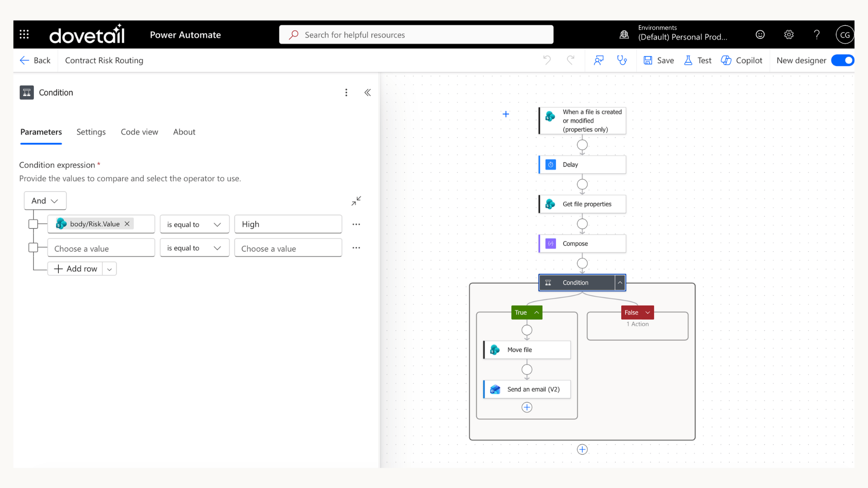Click the High value input field

pyautogui.click(x=288, y=224)
